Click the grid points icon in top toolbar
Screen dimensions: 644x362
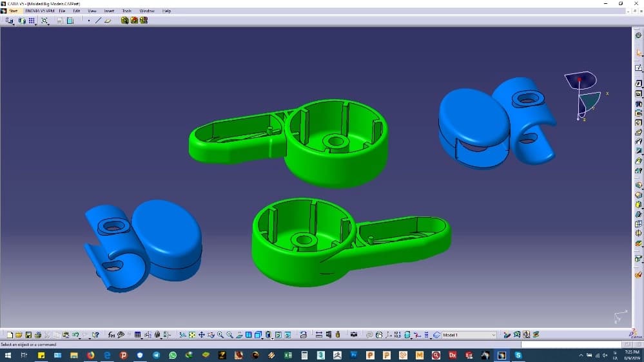32,21
